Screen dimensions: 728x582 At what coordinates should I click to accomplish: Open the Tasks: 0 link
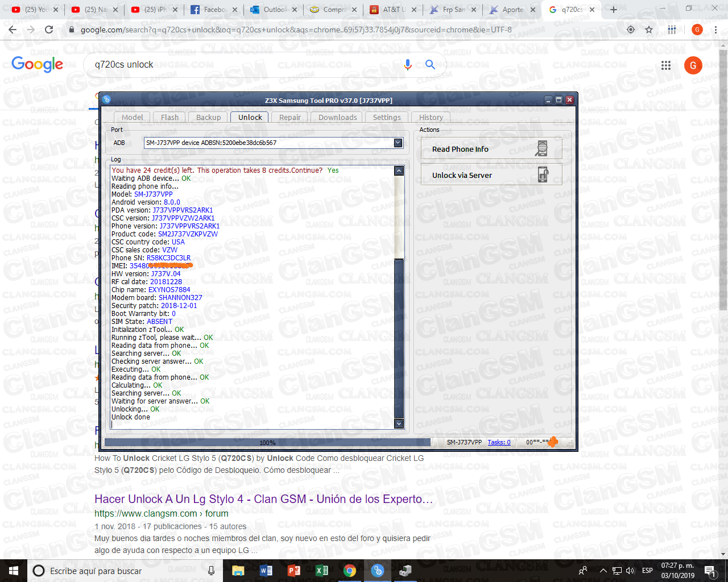point(499,442)
